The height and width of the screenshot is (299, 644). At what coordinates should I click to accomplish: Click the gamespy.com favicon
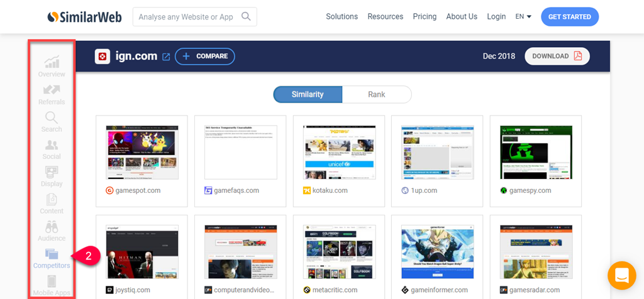(x=504, y=191)
